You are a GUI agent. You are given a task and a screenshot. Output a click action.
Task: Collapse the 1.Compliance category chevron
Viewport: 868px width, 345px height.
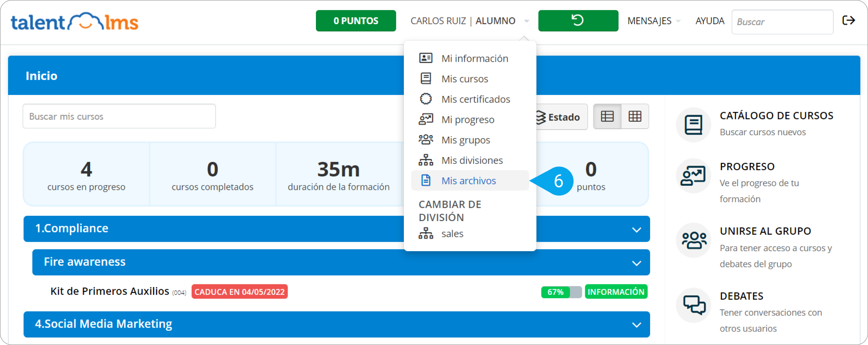point(636,229)
